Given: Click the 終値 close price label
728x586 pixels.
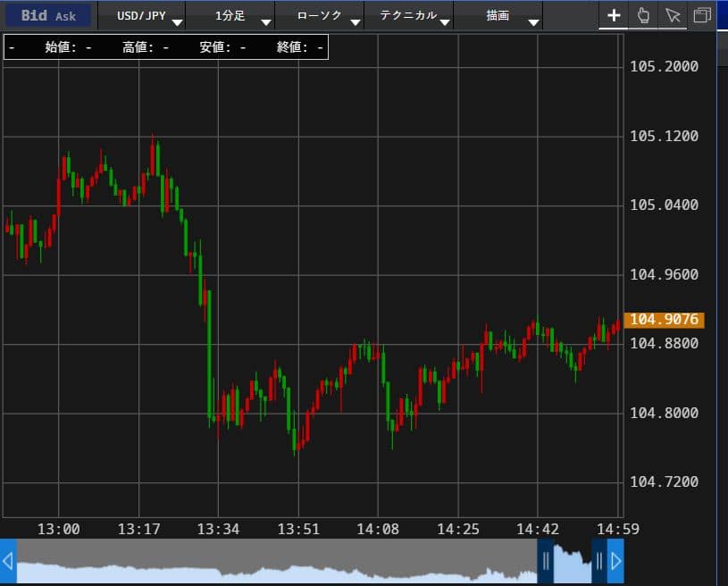Looking at the screenshot, I should [292, 47].
